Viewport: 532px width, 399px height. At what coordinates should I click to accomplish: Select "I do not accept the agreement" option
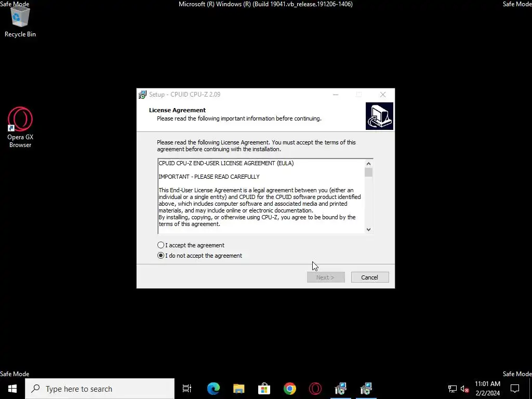tap(161, 256)
